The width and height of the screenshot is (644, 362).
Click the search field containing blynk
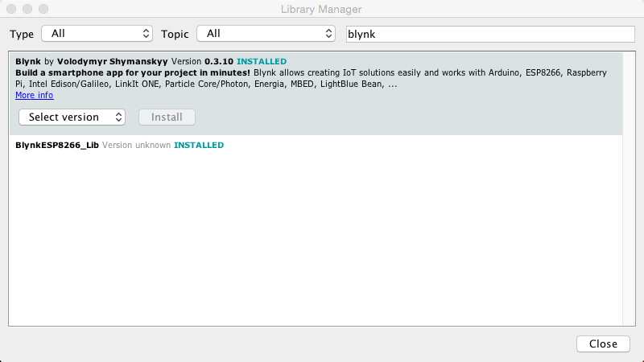(x=490, y=34)
